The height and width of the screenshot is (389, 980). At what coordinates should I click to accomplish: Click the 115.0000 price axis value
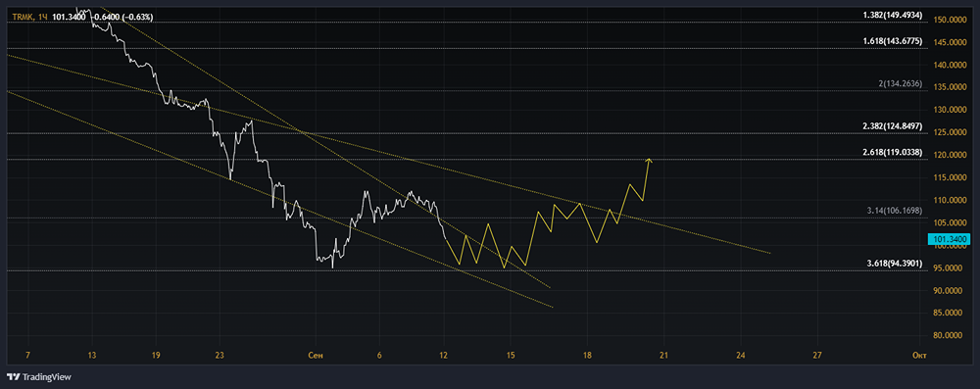pos(950,177)
